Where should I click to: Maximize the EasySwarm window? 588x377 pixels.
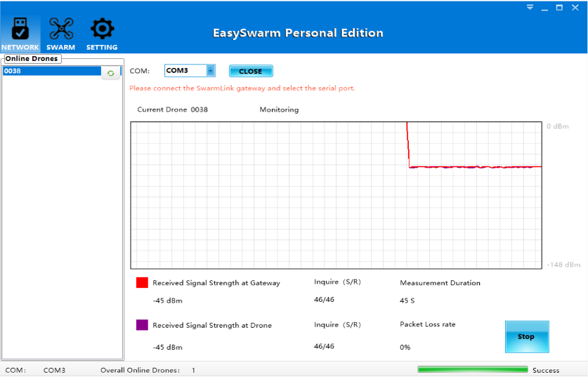pyautogui.click(x=559, y=8)
